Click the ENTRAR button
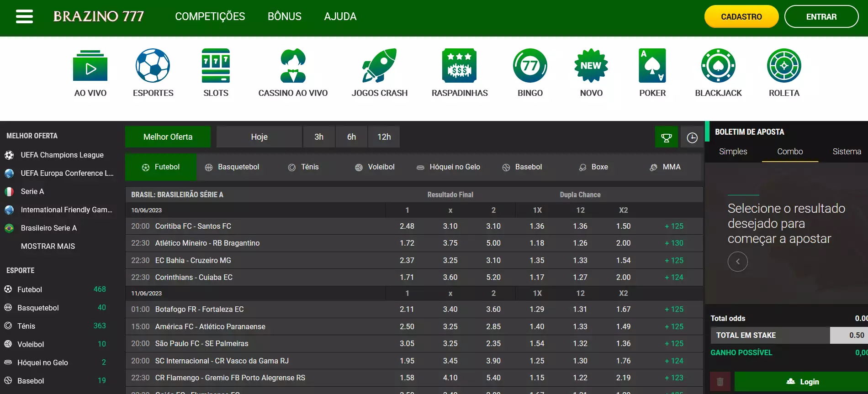Screen dimensions: 868x394 (821, 17)
